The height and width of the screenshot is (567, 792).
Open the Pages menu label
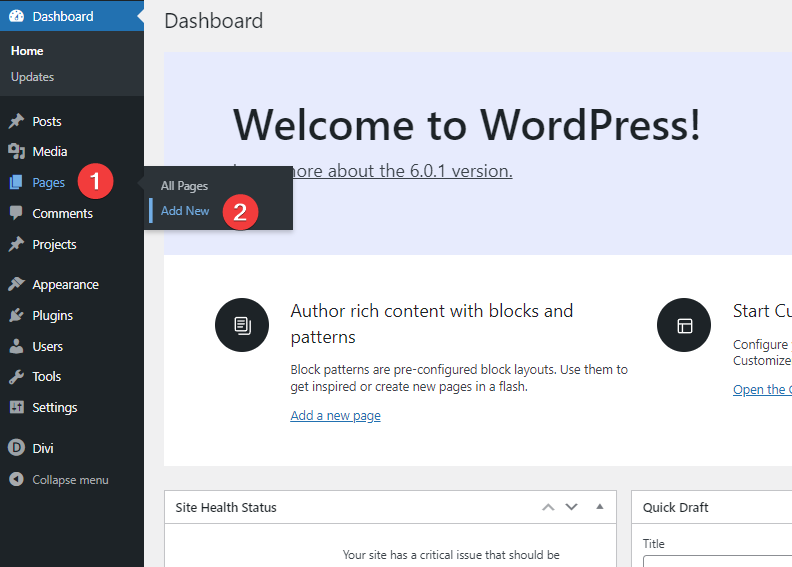point(48,182)
